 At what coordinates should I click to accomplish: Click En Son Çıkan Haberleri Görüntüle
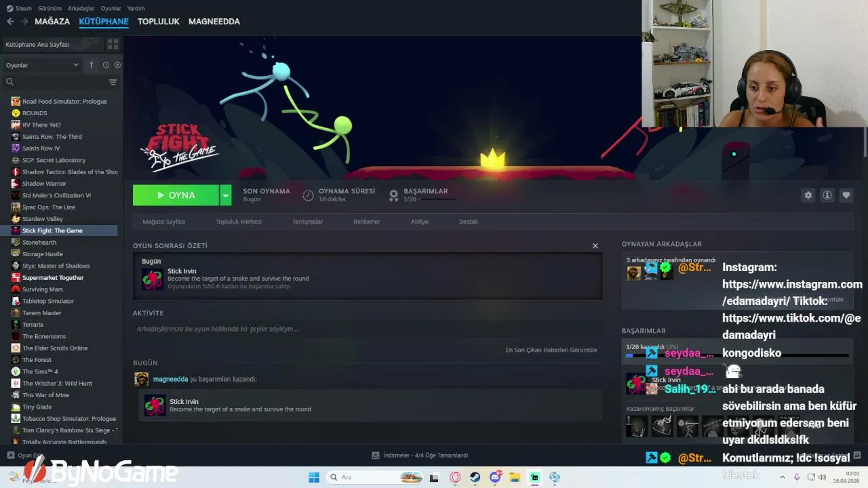551,350
